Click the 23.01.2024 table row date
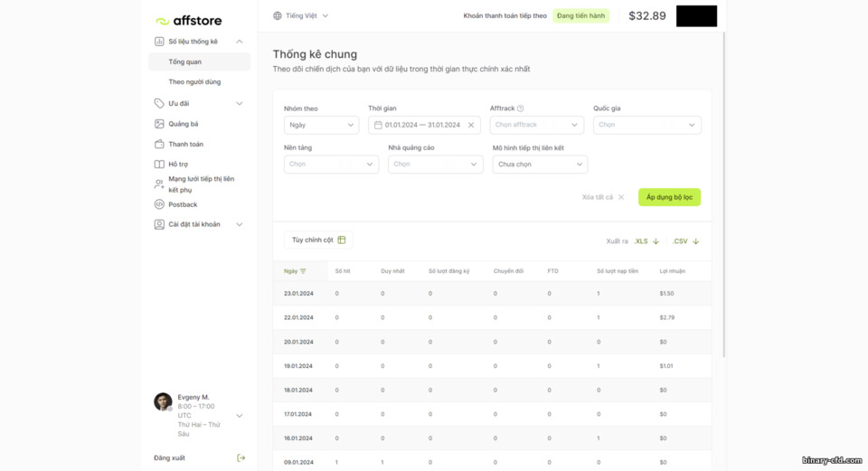The width and height of the screenshot is (868, 471). pyautogui.click(x=298, y=293)
